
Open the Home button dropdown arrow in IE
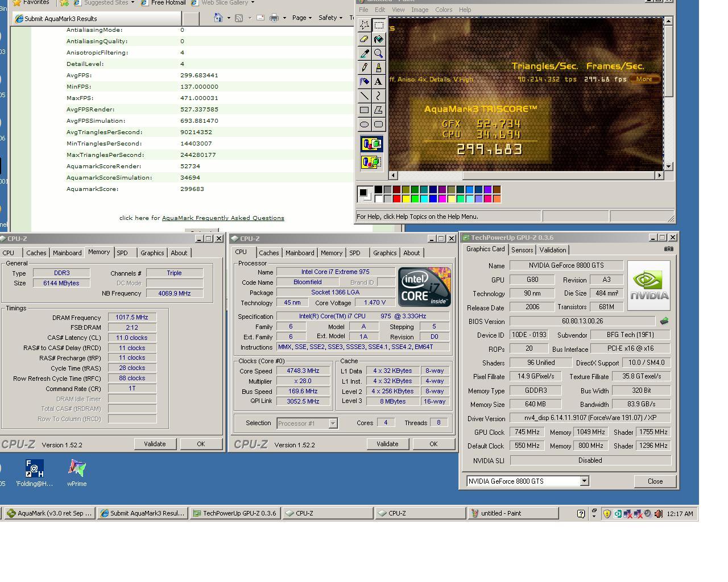coord(229,18)
